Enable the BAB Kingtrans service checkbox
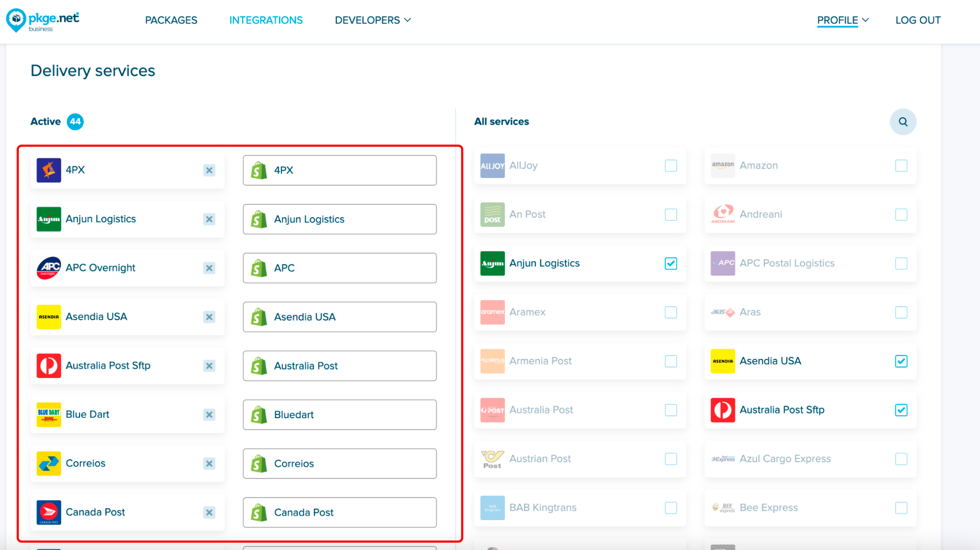 point(671,508)
